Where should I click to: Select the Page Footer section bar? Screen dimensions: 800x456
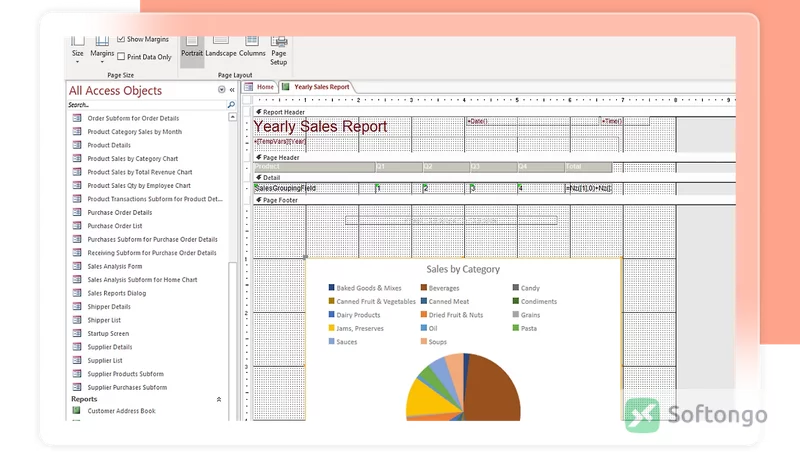pos(494,200)
